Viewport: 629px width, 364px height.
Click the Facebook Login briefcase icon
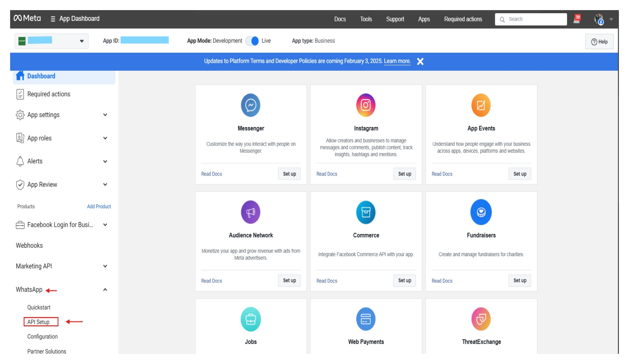click(20, 225)
